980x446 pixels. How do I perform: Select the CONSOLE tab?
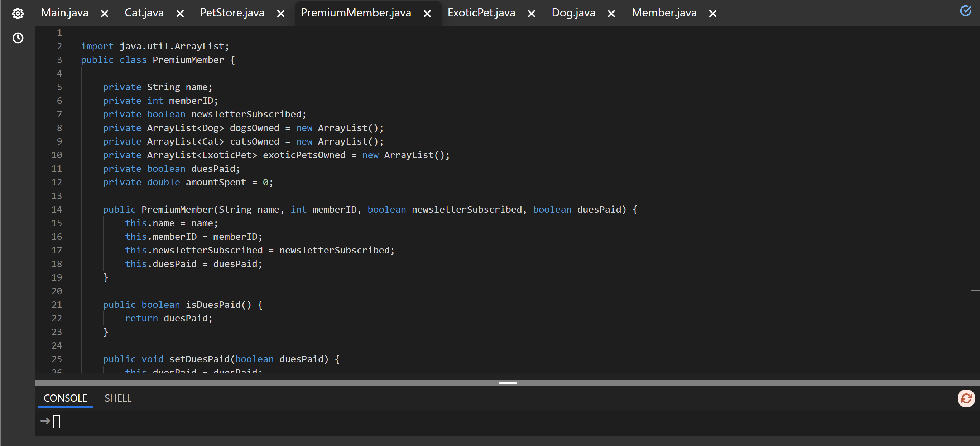pos(66,398)
